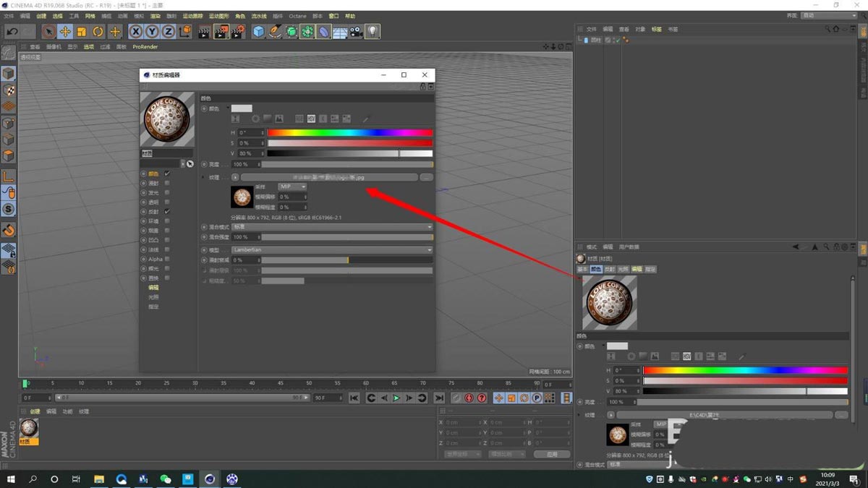
Task: Disable the 反射 channel checkbox
Action: [166, 211]
